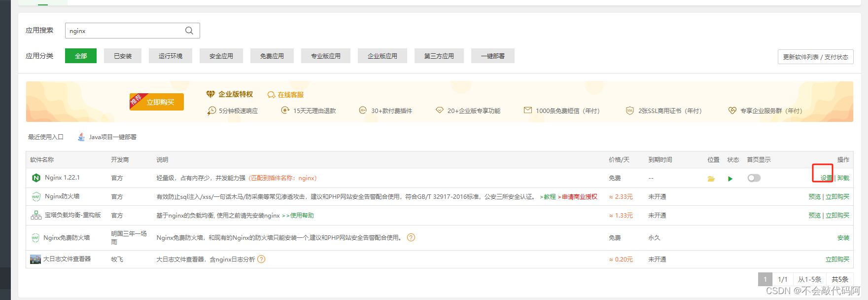Click the Nginx 1.22.1 software name
This screenshot has width=868, height=300.
click(x=62, y=178)
